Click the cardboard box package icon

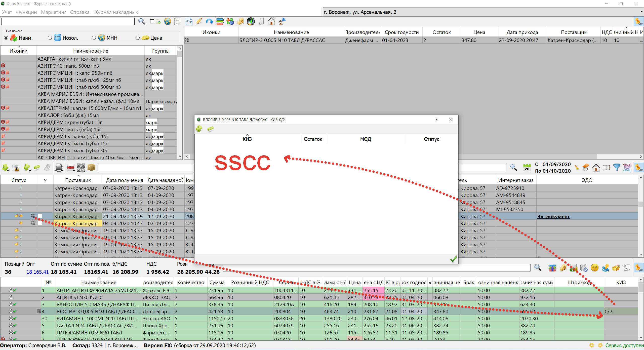pyautogui.click(x=91, y=168)
